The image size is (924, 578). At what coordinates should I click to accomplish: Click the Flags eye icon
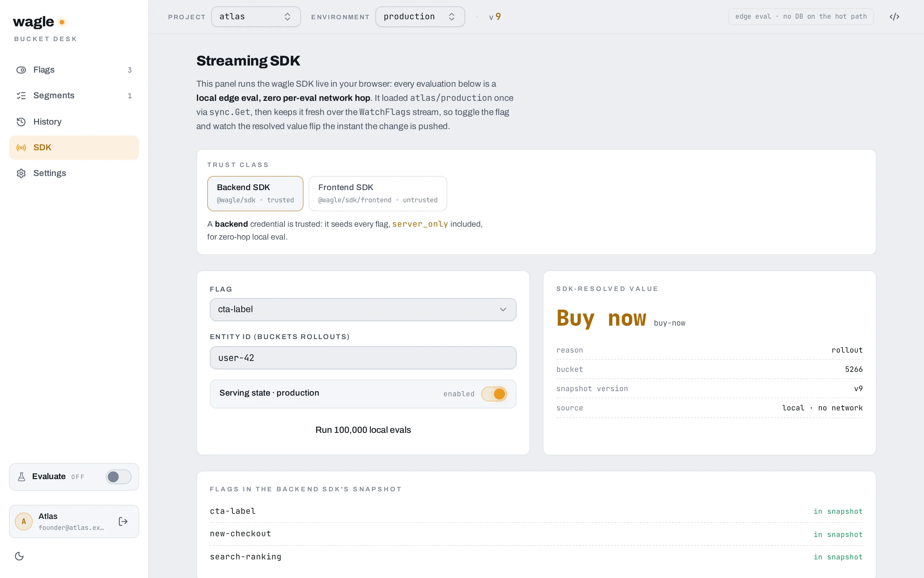tap(21, 70)
